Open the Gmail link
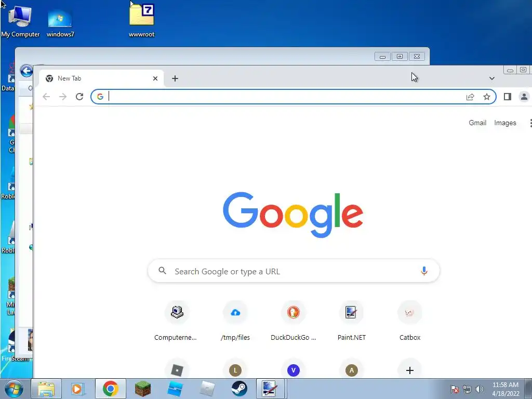Image resolution: width=532 pixels, height=399 pixels. [x=477, y=123]
